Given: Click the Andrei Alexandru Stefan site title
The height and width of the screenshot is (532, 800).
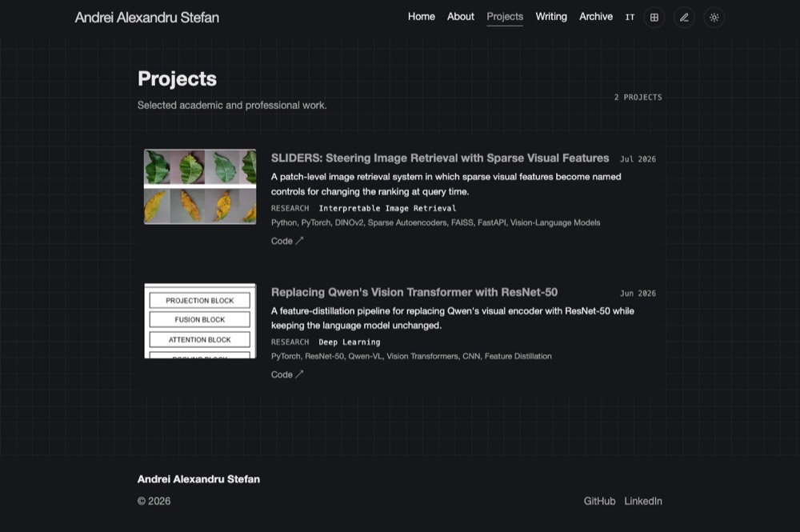Looking at the screenshot, I should click(x=147, y=18).
